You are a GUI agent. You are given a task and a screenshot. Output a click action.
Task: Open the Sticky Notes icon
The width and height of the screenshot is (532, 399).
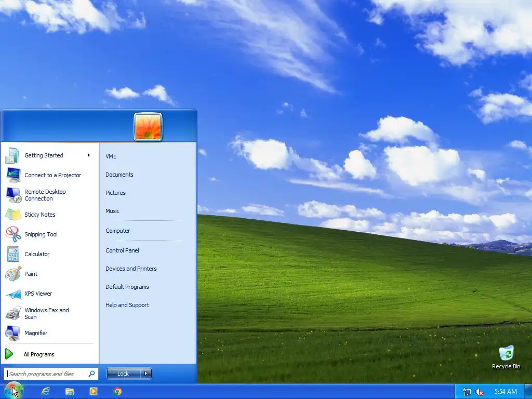tap(13, 215)
